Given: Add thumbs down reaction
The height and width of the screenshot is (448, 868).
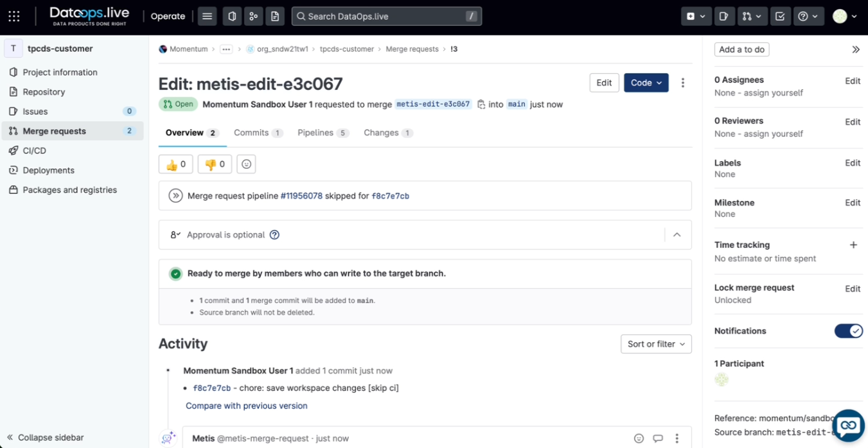Looking at the screenshot, I should (215, 164).
